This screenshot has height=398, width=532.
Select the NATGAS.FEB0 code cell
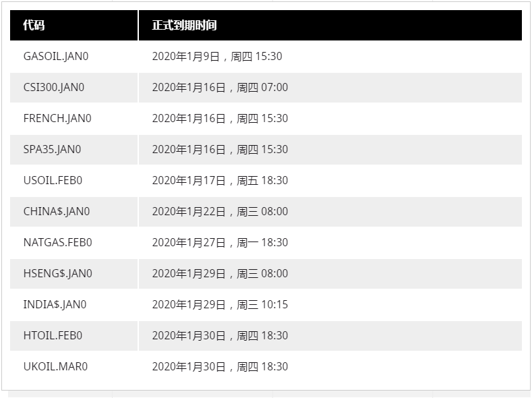(57, 243)
